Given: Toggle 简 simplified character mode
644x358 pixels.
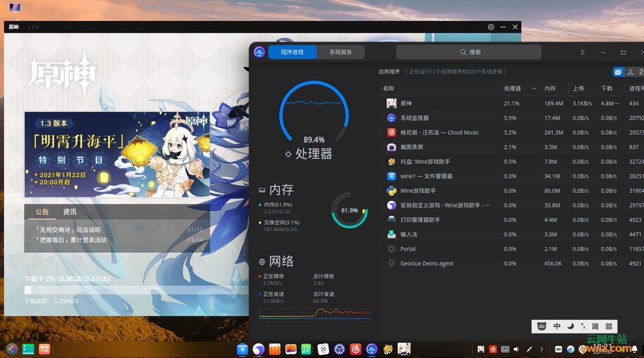Looking at the screenshot, I should pyautogui.click(x=595, y=326).
